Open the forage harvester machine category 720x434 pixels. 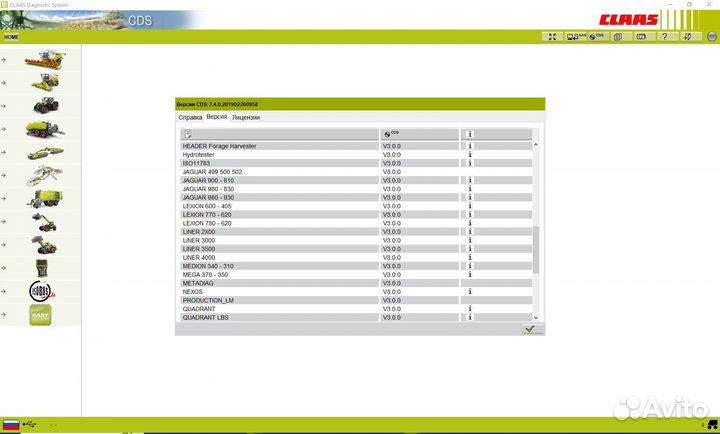[x=45, y=83]
